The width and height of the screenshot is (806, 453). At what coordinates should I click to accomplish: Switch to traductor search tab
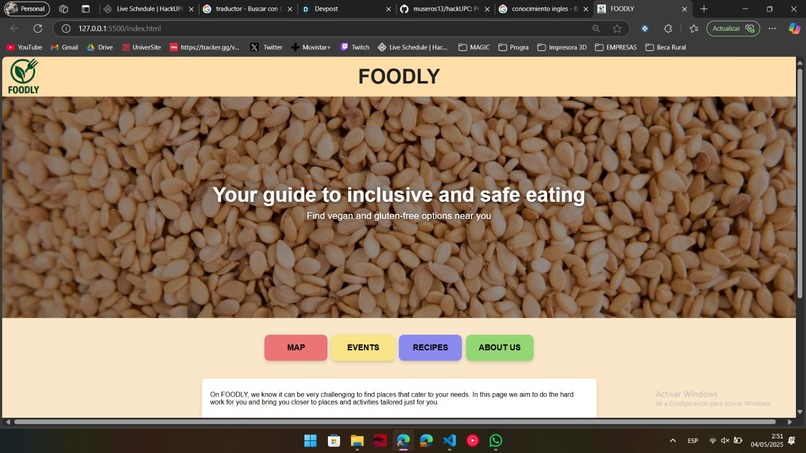pyautogui.click(x=248, y=9)
